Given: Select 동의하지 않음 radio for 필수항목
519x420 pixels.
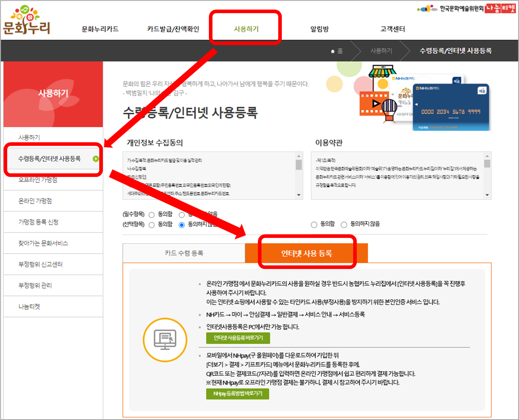Looking at the screenshot, I should pyautogui.click(x=182, y=215).
